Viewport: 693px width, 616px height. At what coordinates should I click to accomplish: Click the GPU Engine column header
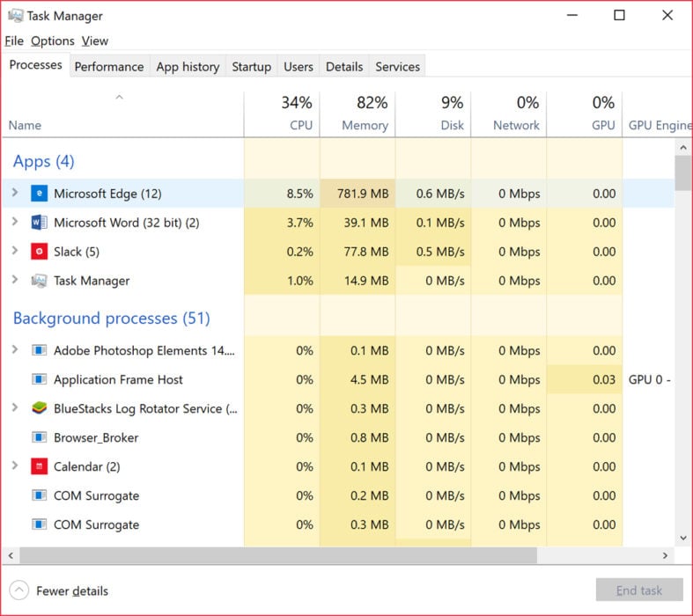[x=657, y=114]
